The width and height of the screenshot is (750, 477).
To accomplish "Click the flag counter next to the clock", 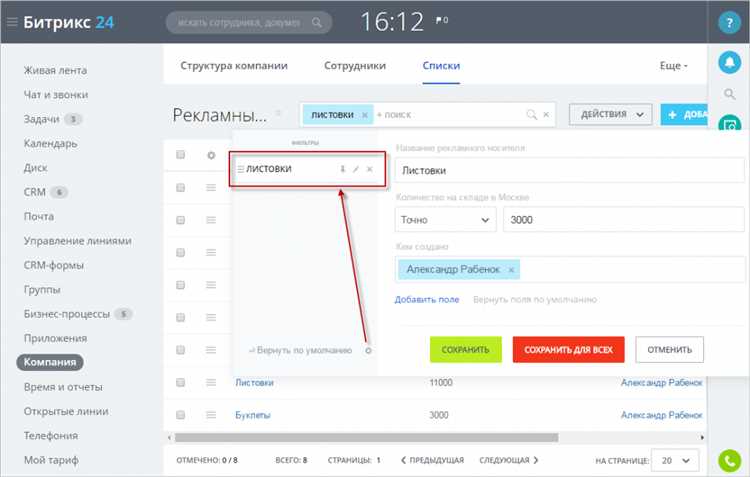I will pos(441,20).
